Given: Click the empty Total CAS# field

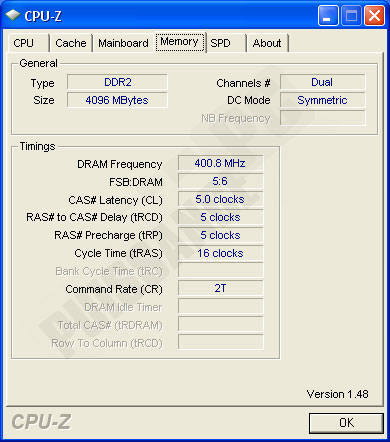Looking at the screenshot, I should pyautogui.click(x=220, y=324).
